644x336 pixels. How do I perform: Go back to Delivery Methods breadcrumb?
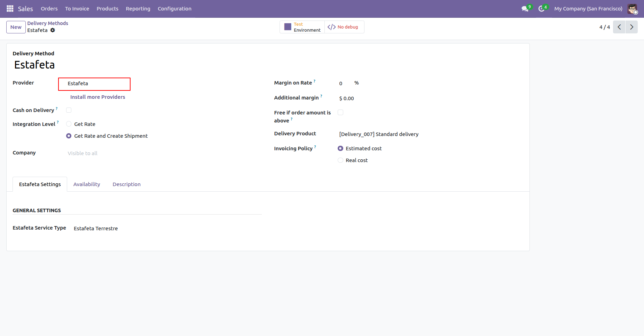48,23
